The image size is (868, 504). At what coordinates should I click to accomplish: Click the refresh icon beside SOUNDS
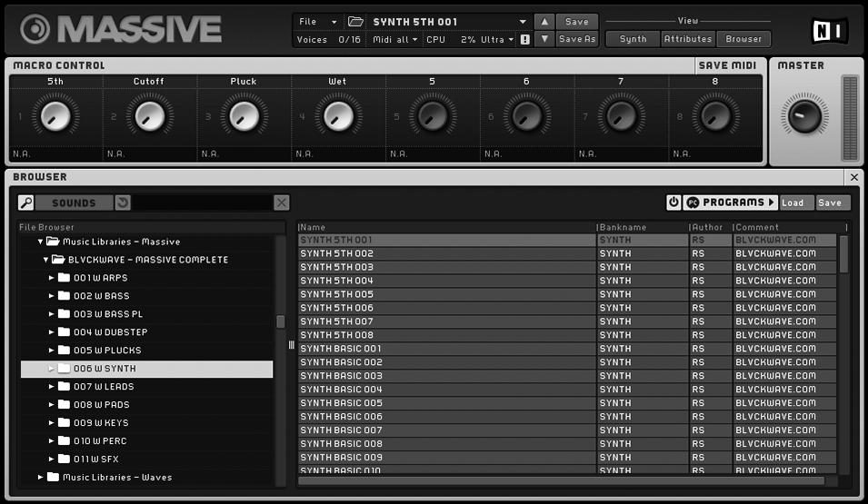123,203
